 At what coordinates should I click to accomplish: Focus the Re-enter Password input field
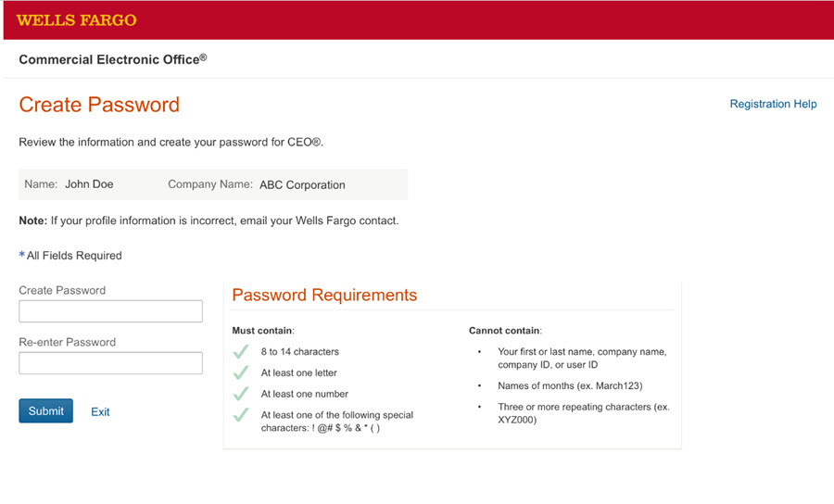point(110,363)
